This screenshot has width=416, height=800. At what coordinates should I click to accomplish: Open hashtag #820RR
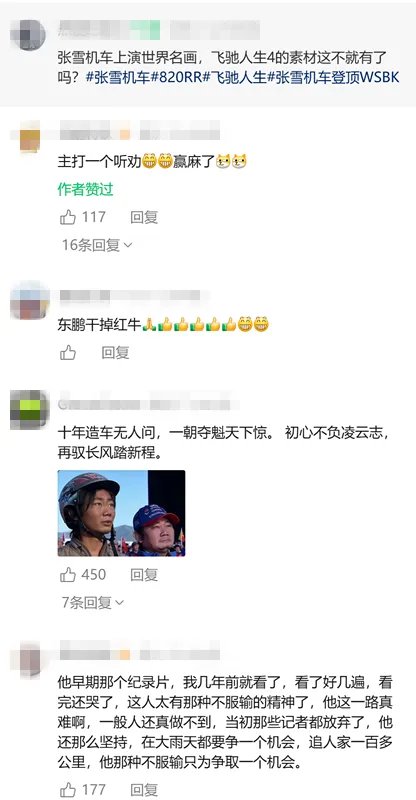click(x=177, y=78)
